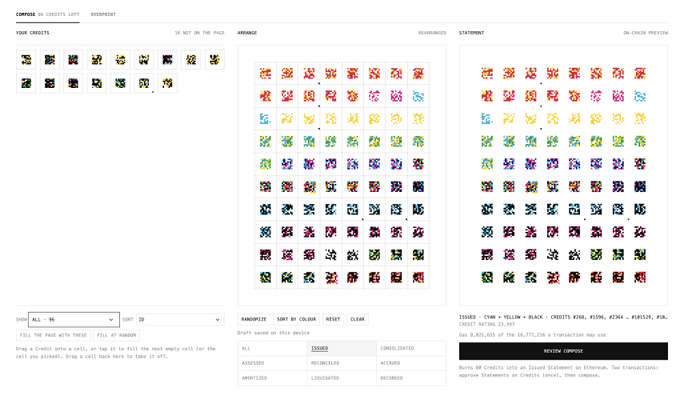This screenshot has width=680, height=407.
Task: Clear the arrange grid
Action: pos(357,319)
